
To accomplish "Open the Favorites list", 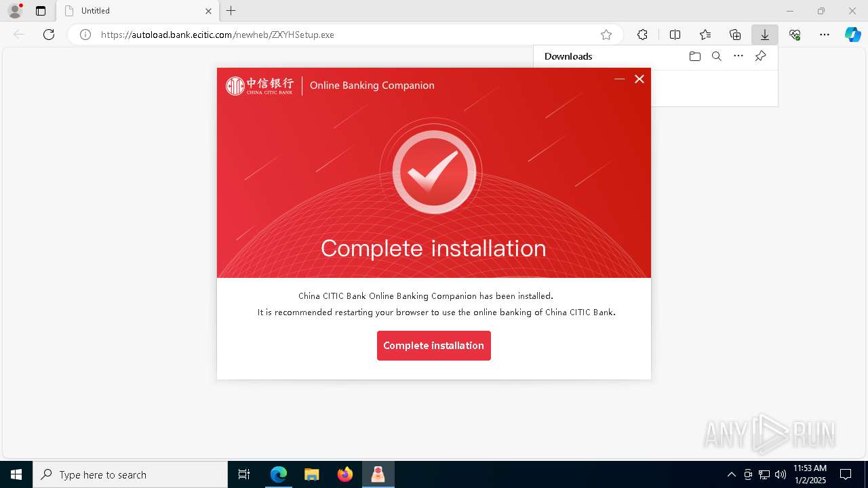I will tap(705, 35).
